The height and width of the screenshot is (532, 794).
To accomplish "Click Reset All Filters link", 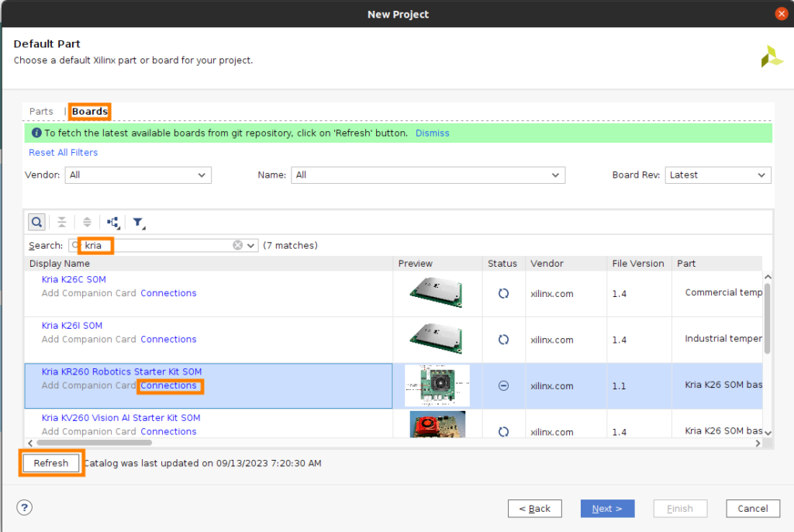I will 64,153.
